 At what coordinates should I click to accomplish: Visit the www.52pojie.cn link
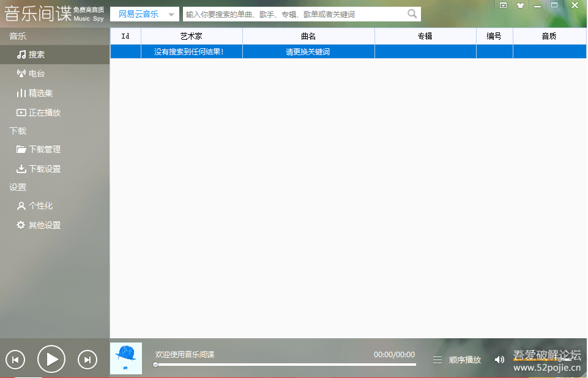click(x=546, y=367)
